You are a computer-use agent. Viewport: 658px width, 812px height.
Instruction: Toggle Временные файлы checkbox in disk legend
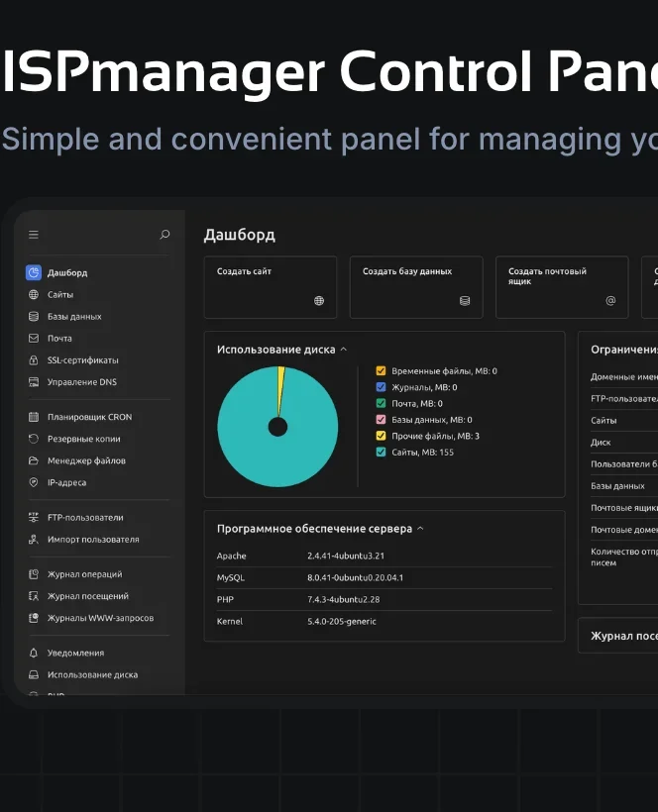381,370
